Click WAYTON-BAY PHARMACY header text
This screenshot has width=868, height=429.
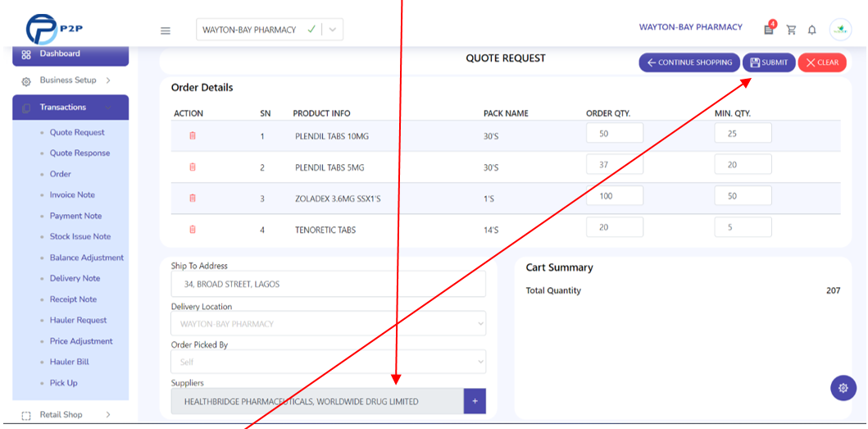[x=691, y=27]
